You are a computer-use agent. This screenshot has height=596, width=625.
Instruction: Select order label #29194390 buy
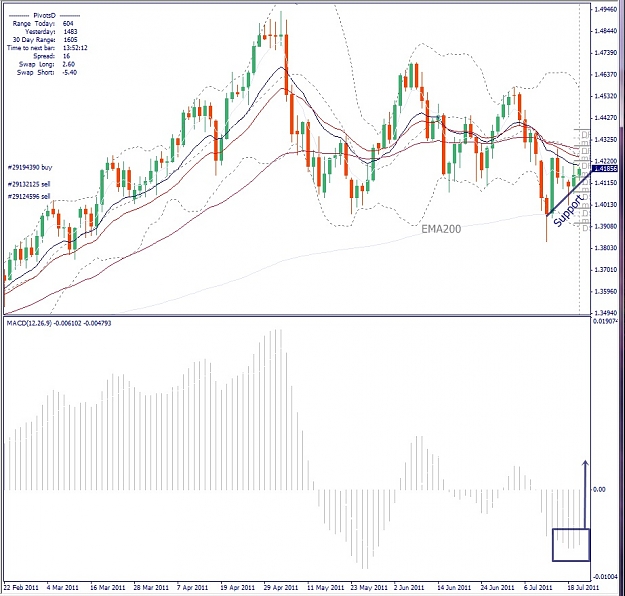30,167
